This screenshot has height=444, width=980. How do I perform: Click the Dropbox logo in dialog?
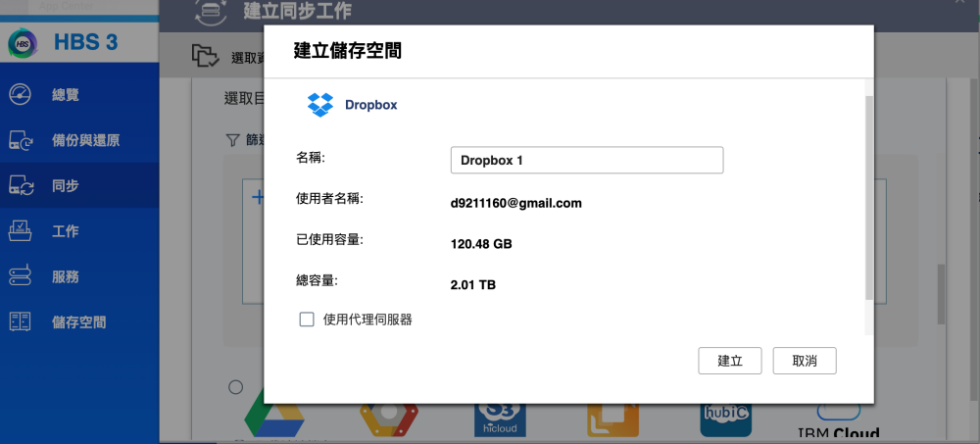point(320,105)
